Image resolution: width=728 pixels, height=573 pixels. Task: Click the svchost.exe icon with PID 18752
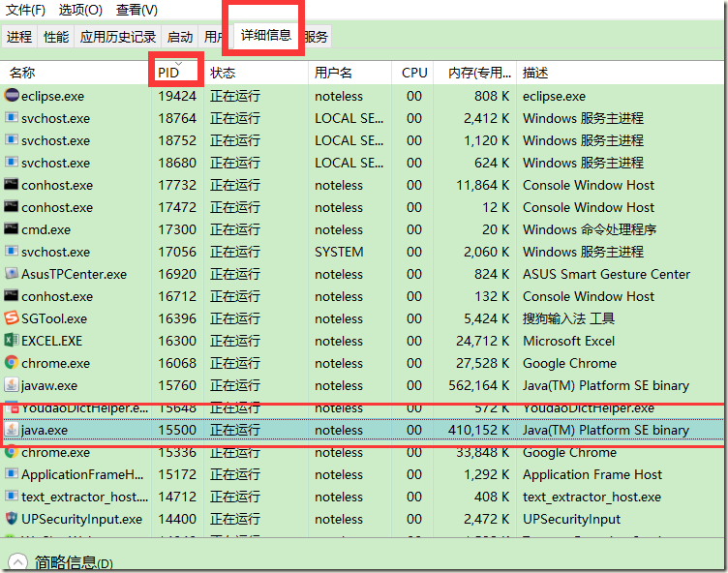tap(12, 139)
